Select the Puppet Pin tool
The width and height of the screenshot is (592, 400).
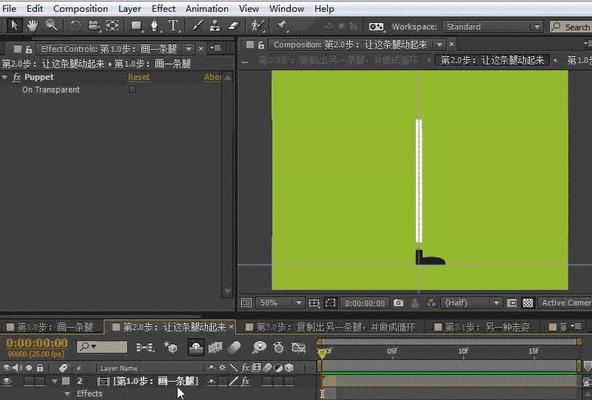click(281, 26)
